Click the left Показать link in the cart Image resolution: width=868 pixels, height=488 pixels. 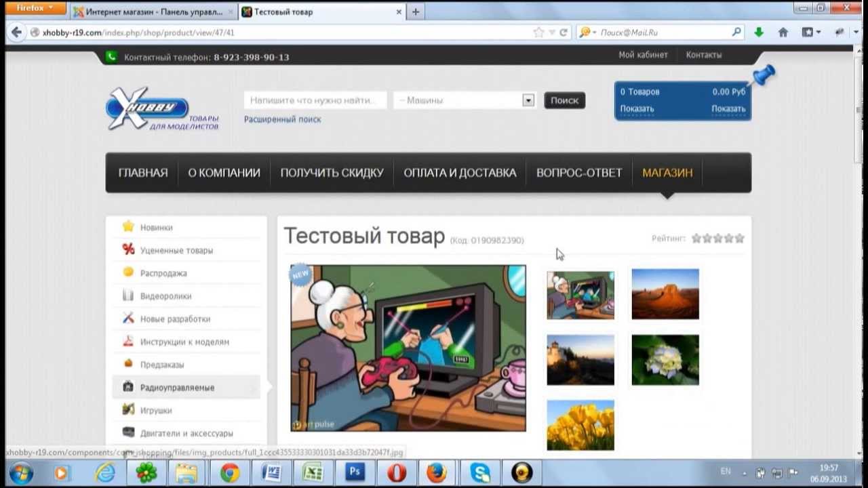tap(637, 108)
